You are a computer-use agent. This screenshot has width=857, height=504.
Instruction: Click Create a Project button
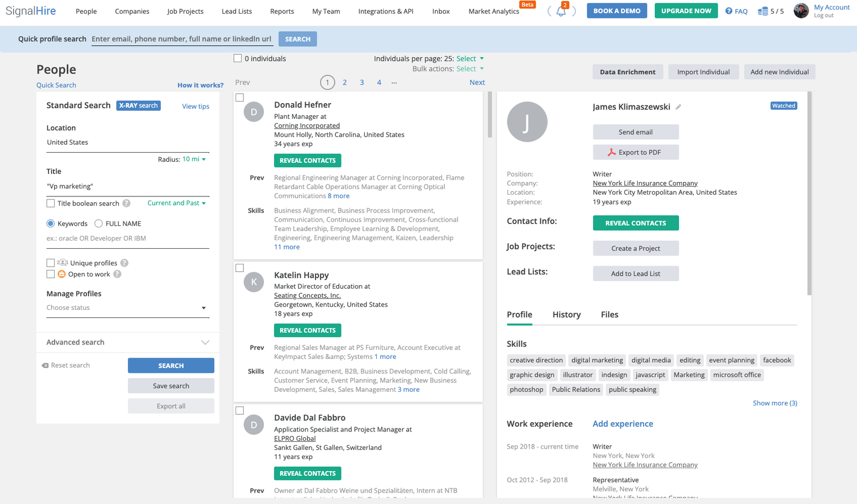pos(636,248)
